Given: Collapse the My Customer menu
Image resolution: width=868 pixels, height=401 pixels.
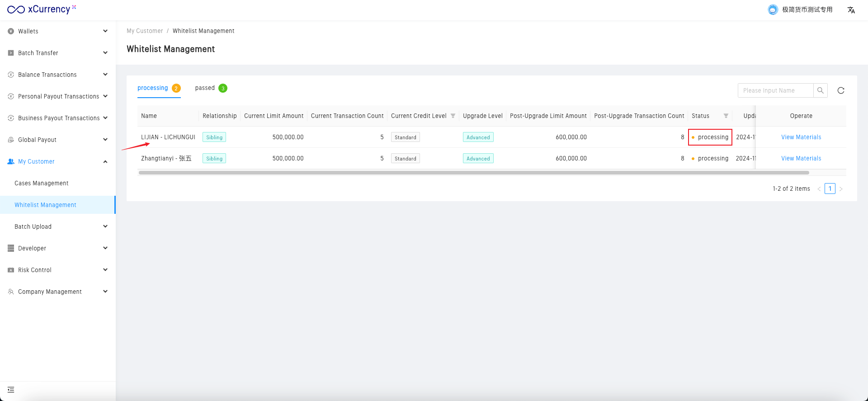Looking at the screenshot, I should (105, 161).
